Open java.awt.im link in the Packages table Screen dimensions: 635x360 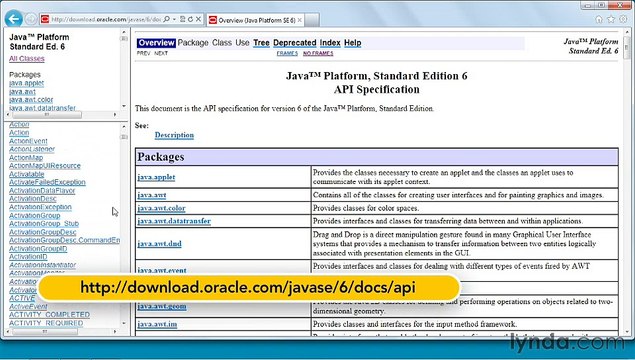click(x=157, y=324)
